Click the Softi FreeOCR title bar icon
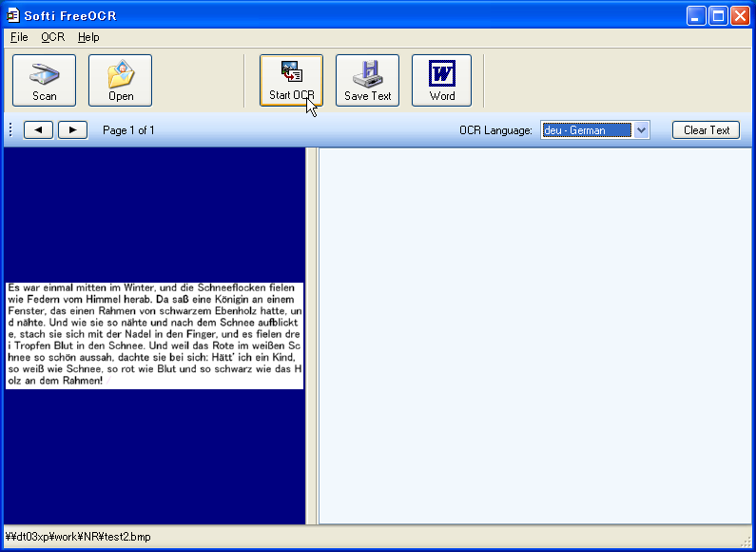The width and height of the screenshot is (756, 552). pyautogui.click(x=12, y=15)
